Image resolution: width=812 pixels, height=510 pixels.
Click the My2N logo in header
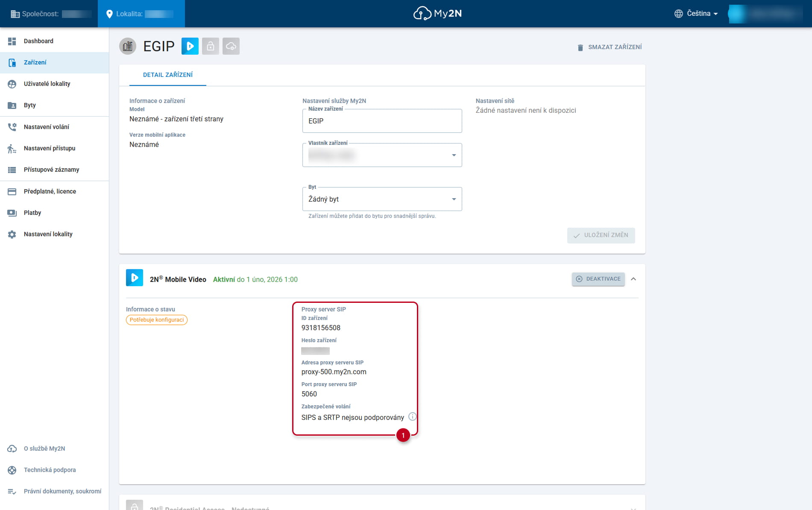point(437,14)
